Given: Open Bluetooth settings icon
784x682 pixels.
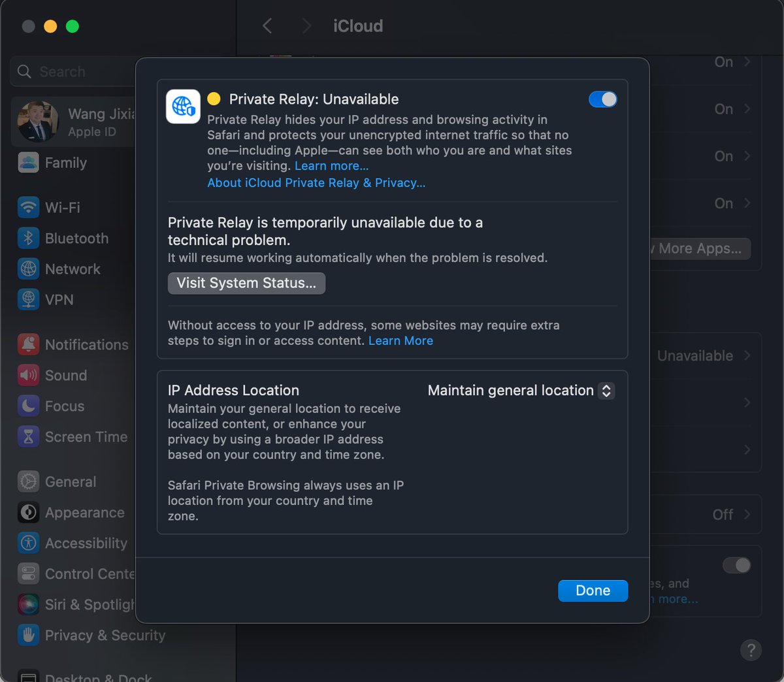Looking at the screenshot, I should tap(28, 238).
